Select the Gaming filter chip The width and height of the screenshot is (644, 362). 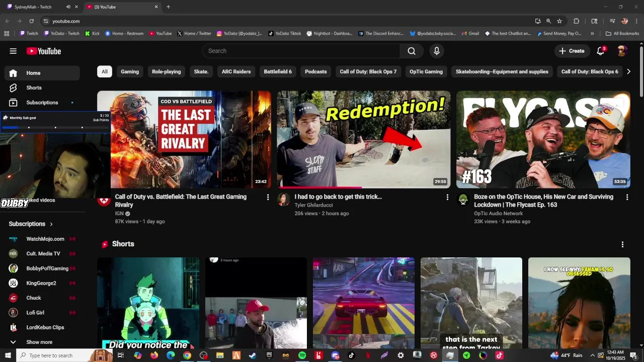pyautogui.click(x=130, y=71)
